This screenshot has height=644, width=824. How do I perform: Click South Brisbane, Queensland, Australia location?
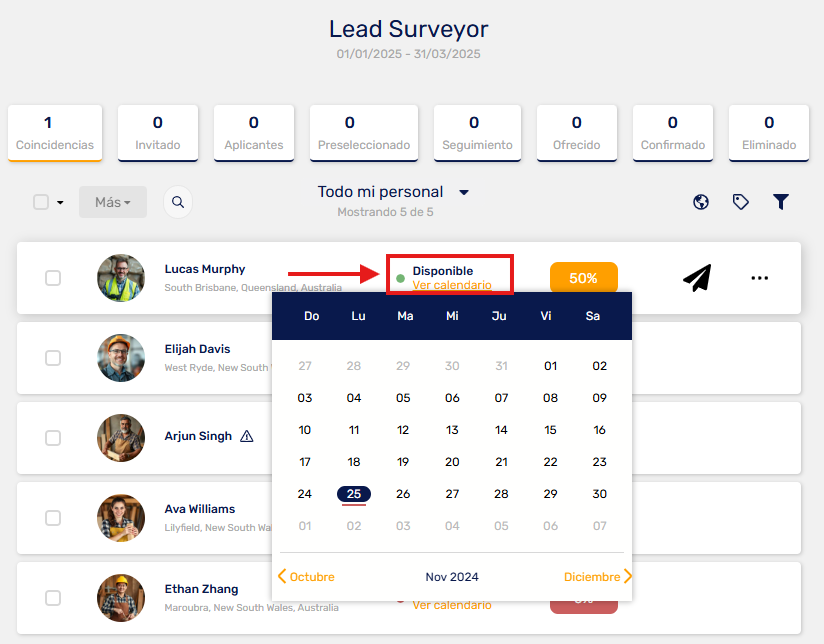coord(253,288)
